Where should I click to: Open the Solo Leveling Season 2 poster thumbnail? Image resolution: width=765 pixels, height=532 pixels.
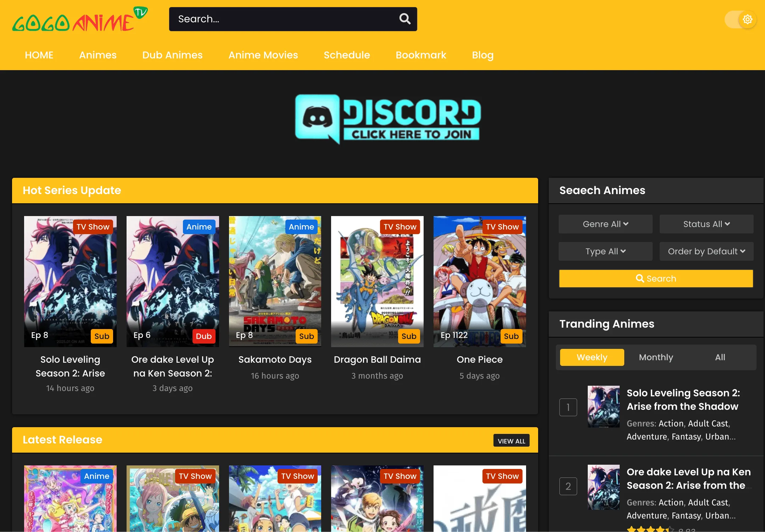point(604,407)
